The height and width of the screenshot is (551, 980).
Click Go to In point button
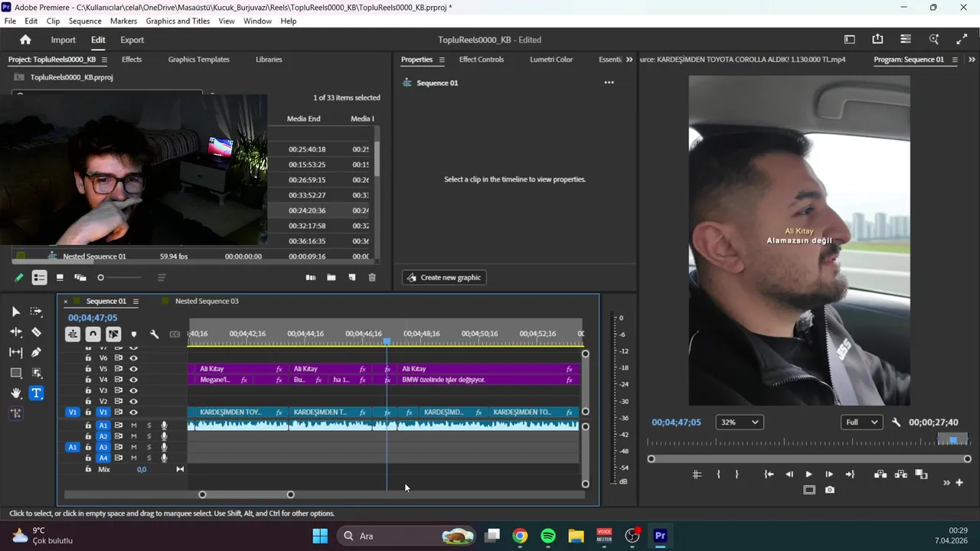pyautogui.click(x=769, y=474)
